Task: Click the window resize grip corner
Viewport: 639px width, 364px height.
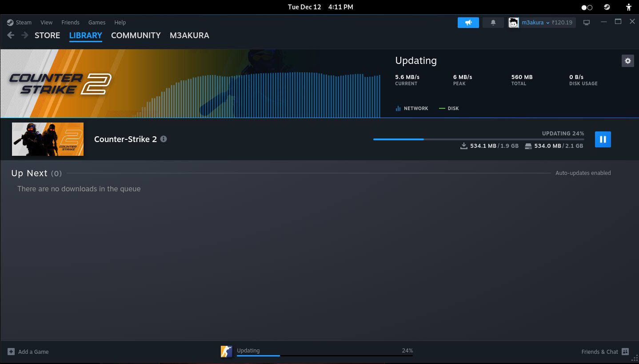Action: point(635,357)
